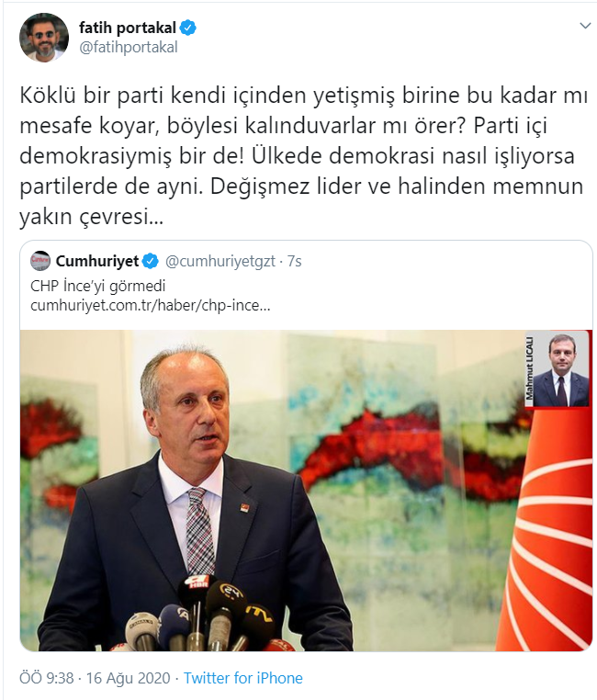The width and height of the screenshot is (597, 700).
Task: Click the quoted headline CHP İnce'yi görmedi
Action: [x=97, y=286]
